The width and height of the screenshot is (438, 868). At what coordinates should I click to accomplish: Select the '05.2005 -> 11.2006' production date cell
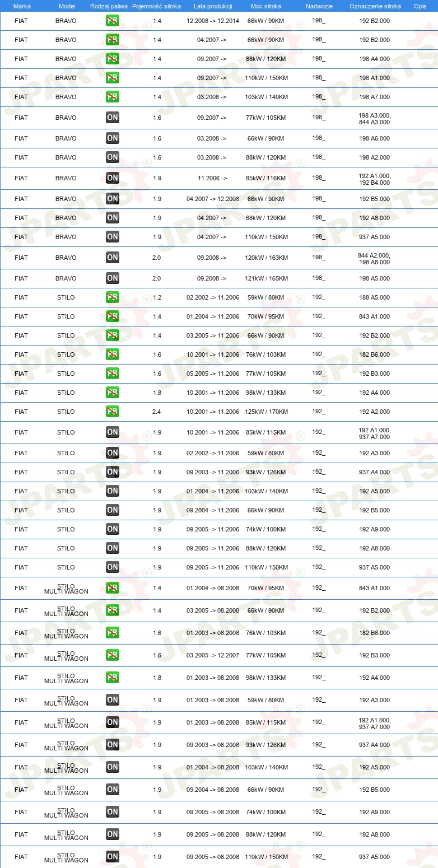(213, 374)
